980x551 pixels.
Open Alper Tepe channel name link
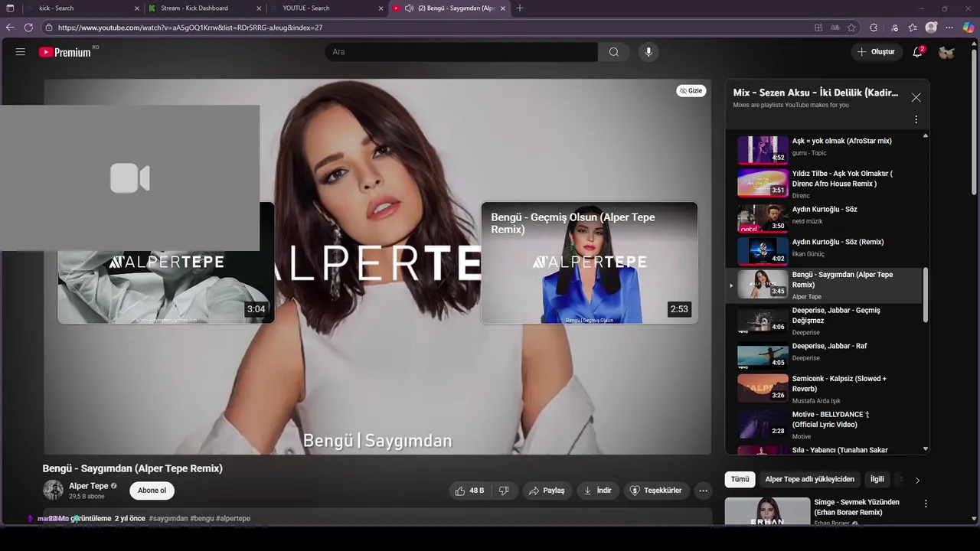pyautogui.click(x=89, y=486)
